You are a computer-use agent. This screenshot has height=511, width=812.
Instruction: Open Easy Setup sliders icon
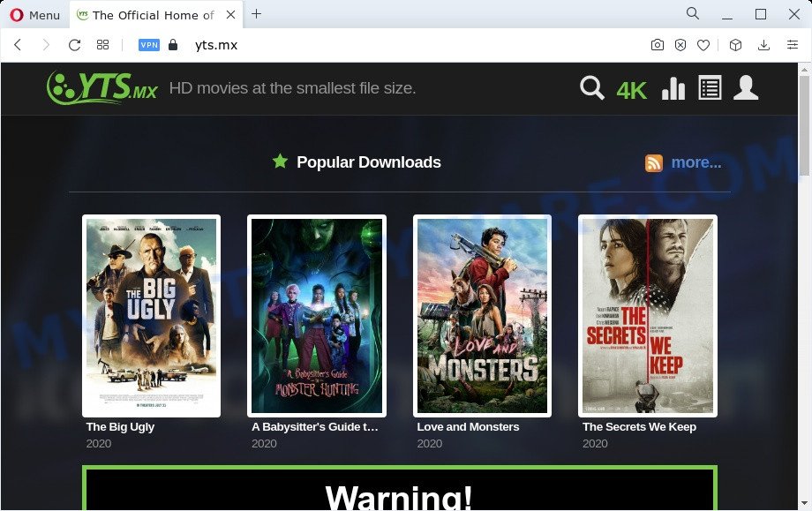(x=793, y=45)
